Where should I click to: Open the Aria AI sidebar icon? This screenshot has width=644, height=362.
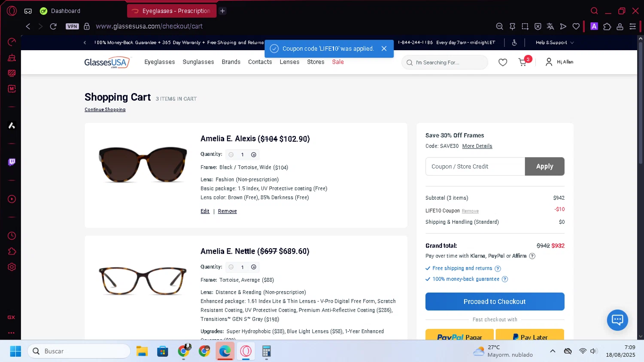click(12, 125)
